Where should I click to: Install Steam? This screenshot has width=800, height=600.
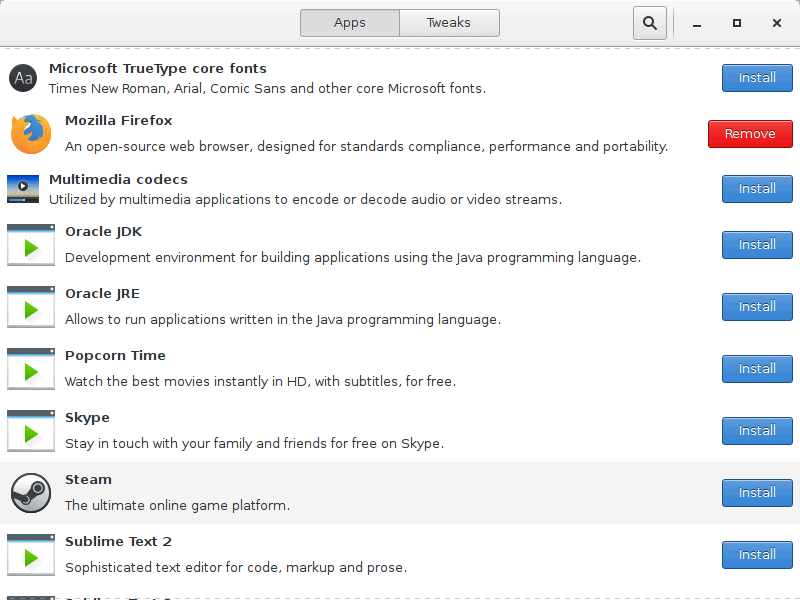point(757,493)
